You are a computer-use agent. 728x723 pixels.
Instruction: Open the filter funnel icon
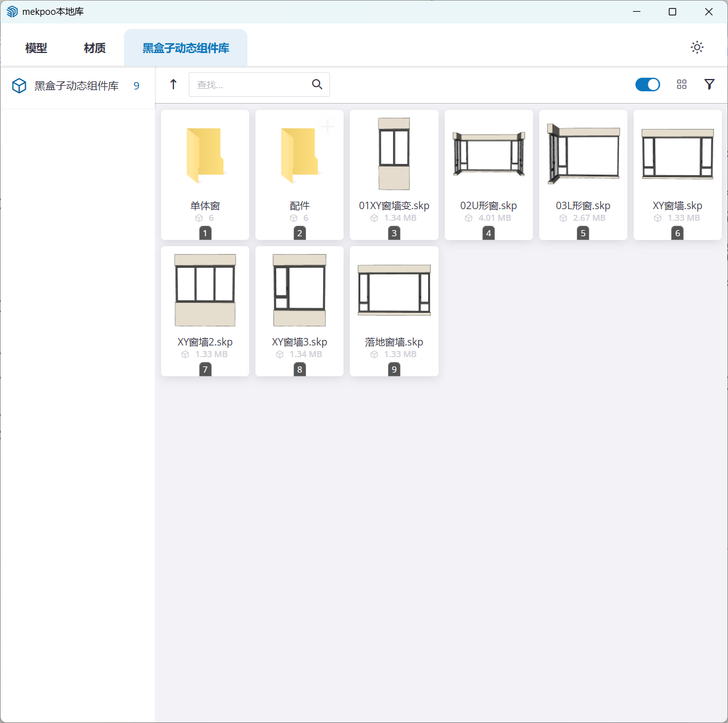[x=709, y=85]
